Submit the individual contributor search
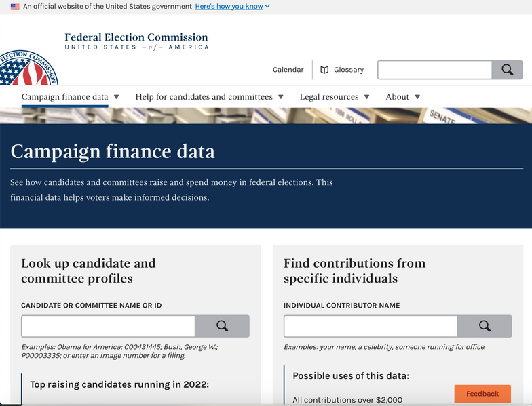 pyautogui.click(x=484, y=326)
